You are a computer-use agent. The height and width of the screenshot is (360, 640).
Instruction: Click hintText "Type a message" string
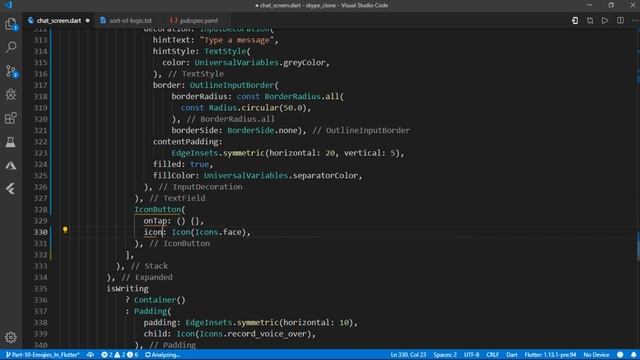(x=237, y=40)
